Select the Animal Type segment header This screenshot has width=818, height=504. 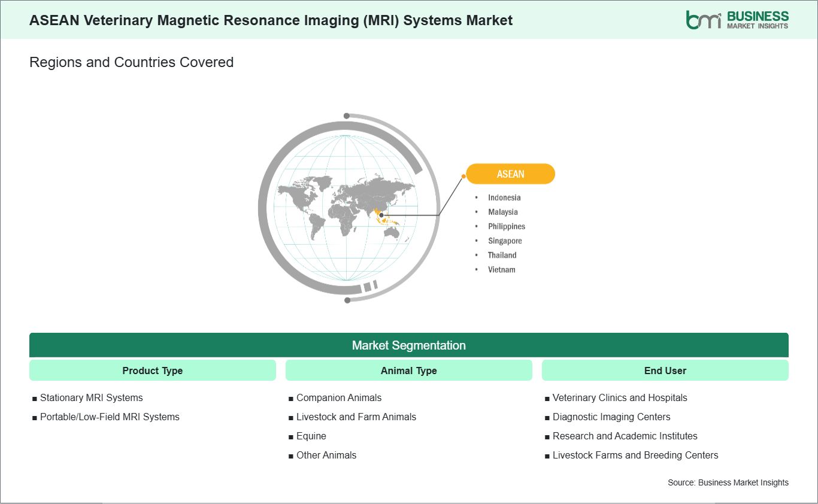point(409,371)
